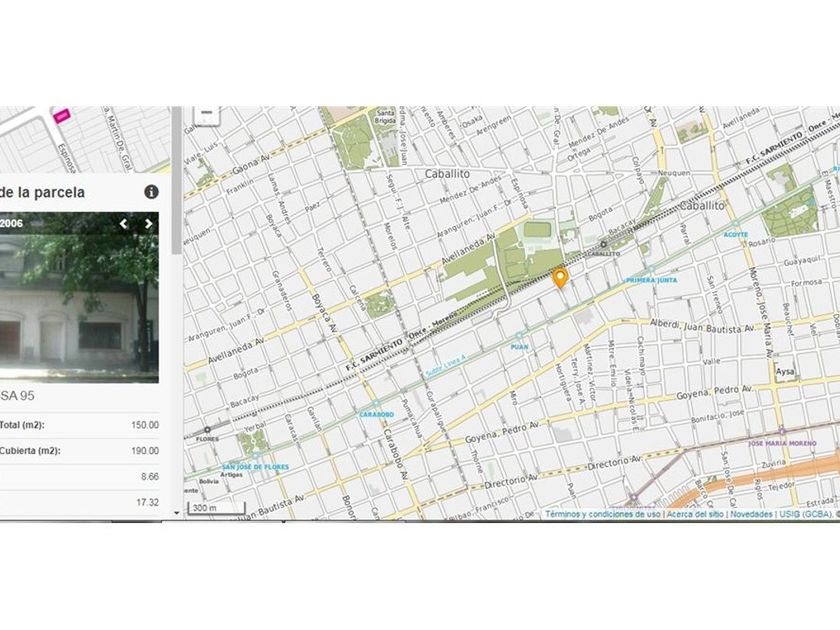Click the orange location marker on map
The image size is (840, 630).
click(x=560, y=278)
